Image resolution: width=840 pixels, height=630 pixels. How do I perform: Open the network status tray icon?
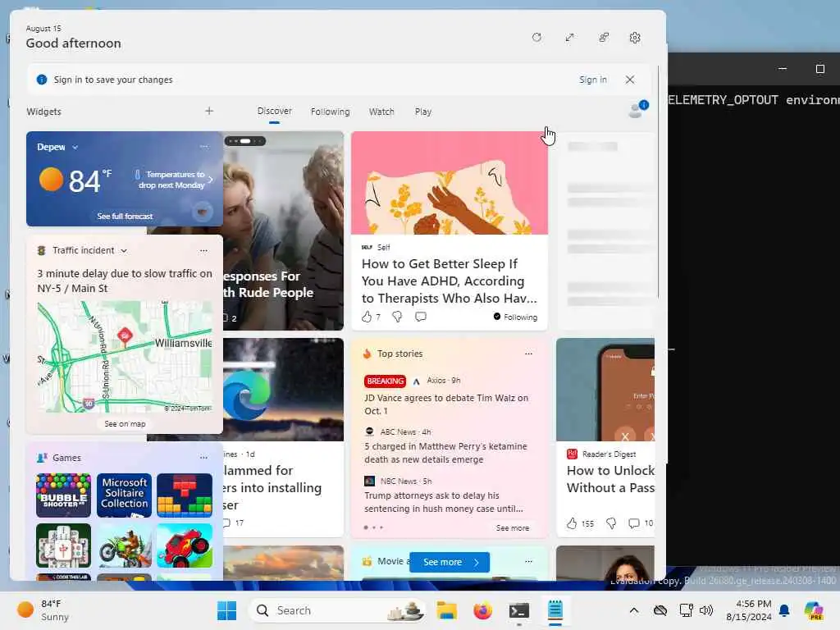coord(687,610)
